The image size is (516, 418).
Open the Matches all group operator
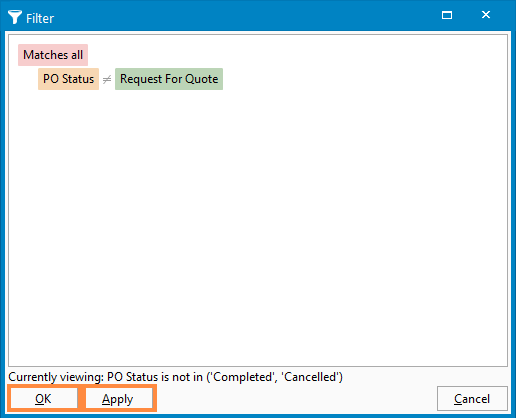pos(53,55)
